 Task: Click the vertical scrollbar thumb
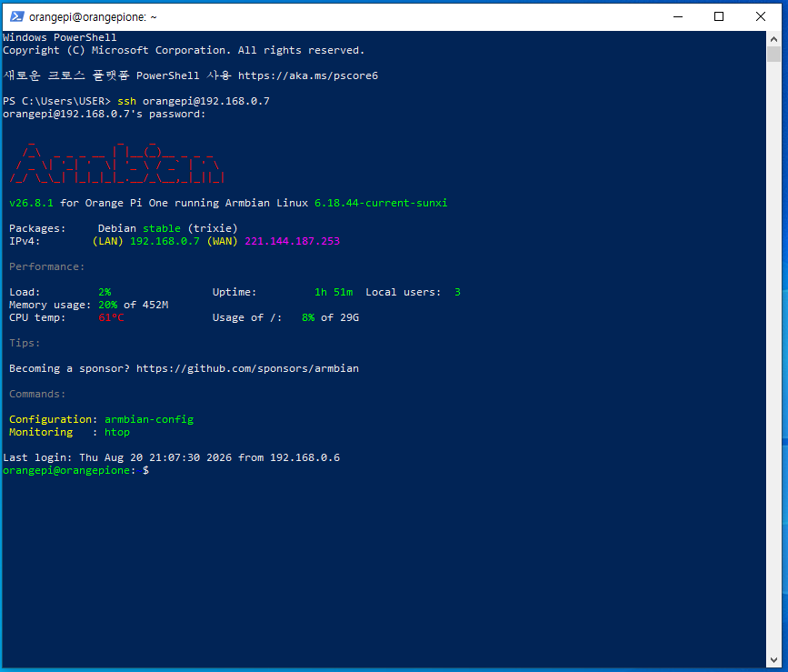click(774, 55)
